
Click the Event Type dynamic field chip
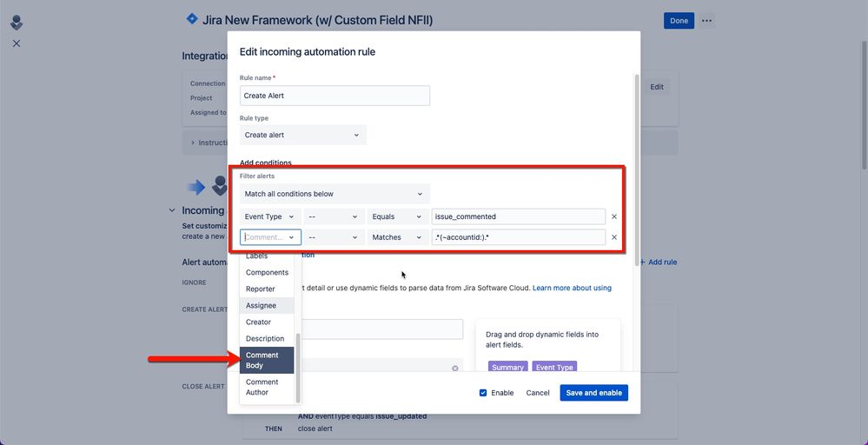point(554,367)
